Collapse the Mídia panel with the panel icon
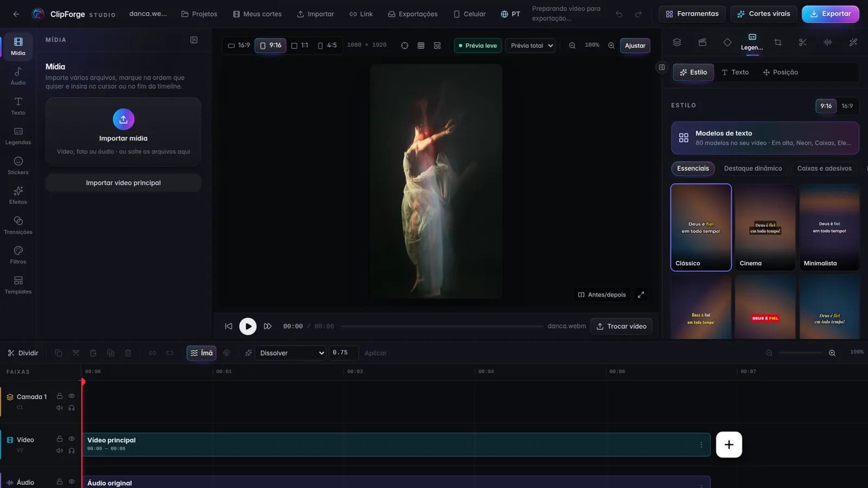868x488 pixels. coord(194,40)
